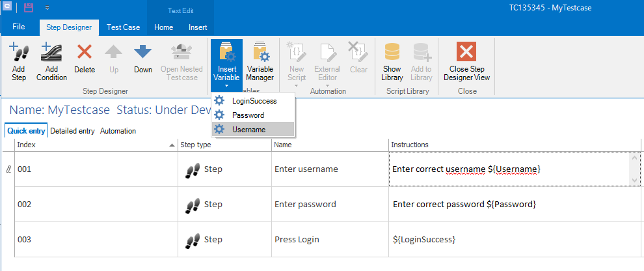Open the Automation view tab
Image resolution: width=644 pixels, height=271 pixels.
pos(118,131)
